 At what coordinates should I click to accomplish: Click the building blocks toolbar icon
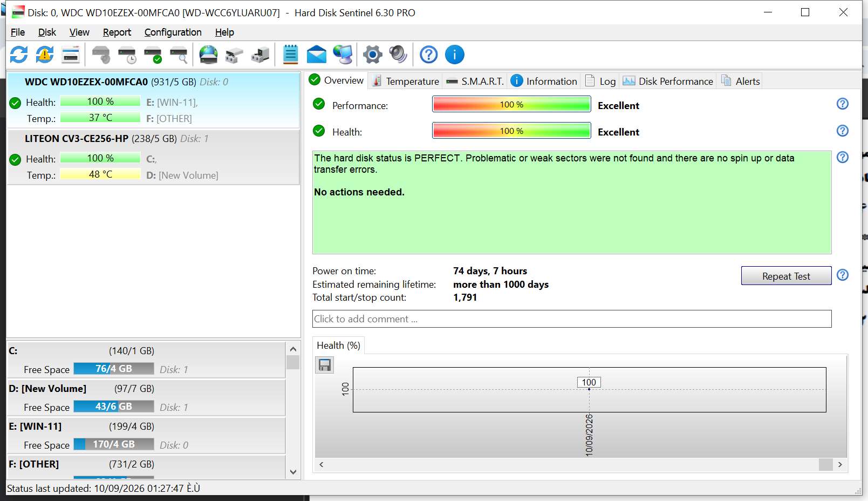click(260, 55)
